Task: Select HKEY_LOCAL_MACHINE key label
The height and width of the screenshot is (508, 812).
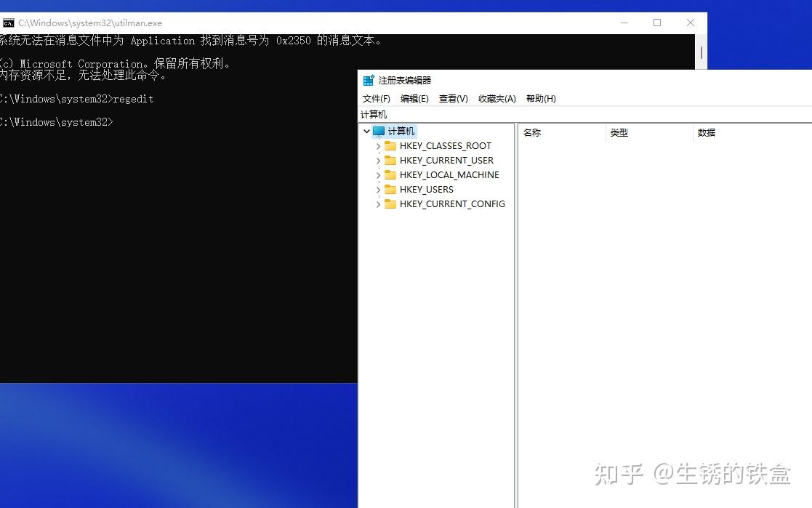Action: click(x=449, y=175)
